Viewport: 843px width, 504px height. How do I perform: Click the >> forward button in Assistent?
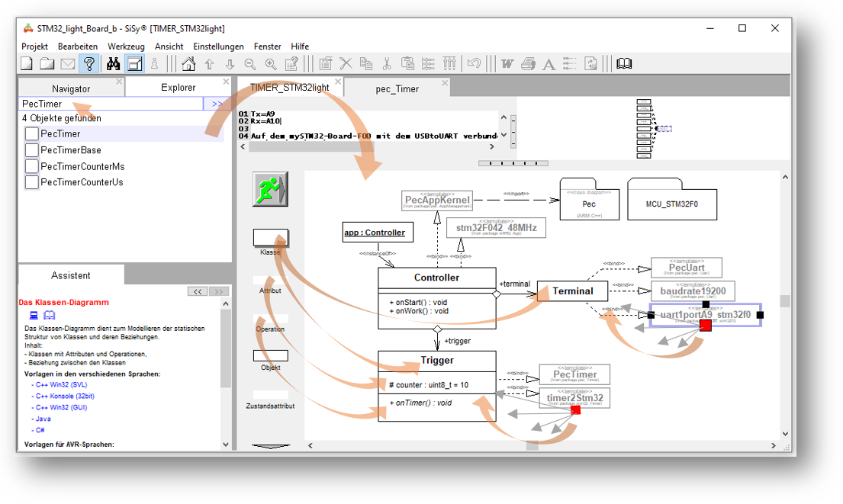[x=218, y=291]
